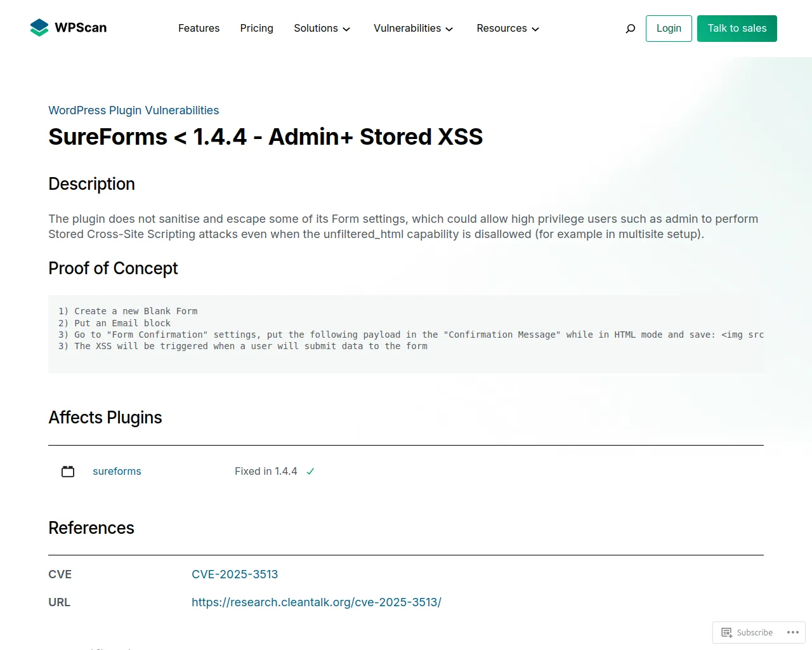Open the research.cleantalk.org URL link
This screenshot has width=812, height=650.
317,602
